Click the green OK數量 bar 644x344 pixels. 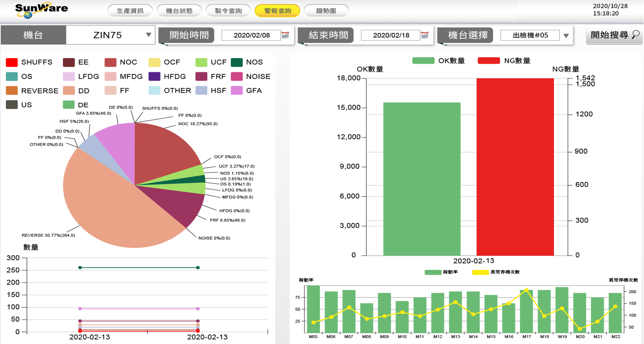click(x=422, y=179)
